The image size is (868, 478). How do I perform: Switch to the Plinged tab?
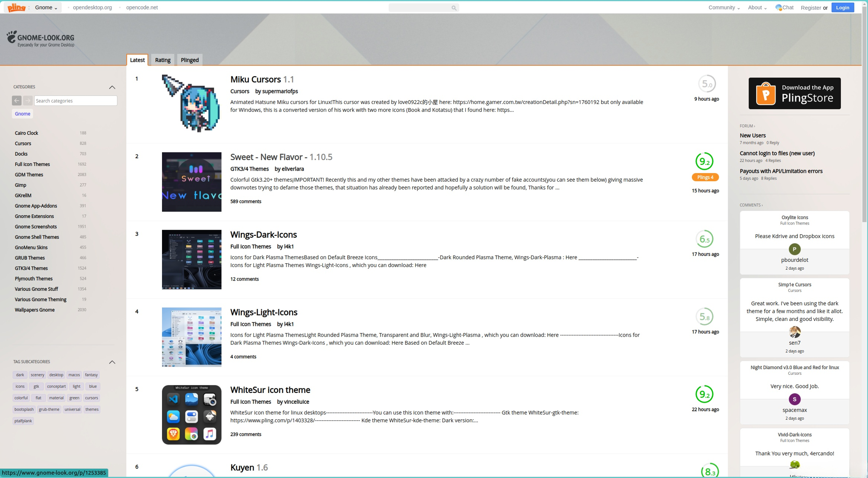[189, 60]
